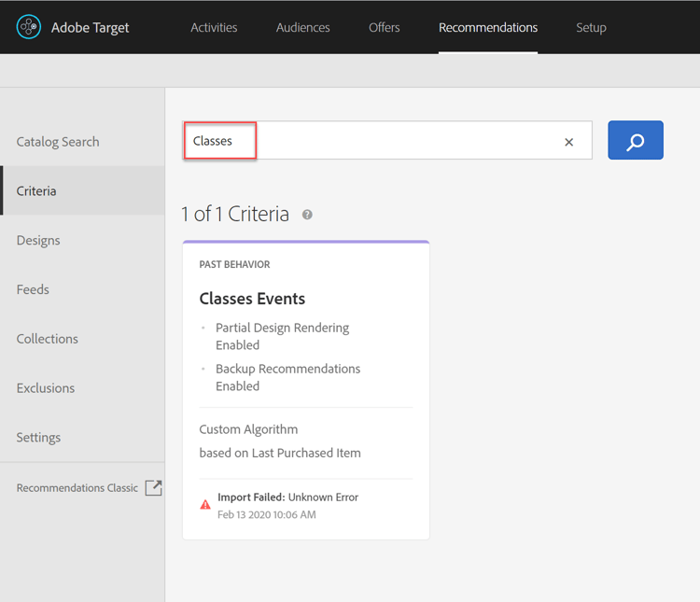The width and height of the screenshot is (700, 602).
Task: Click the help question mark beside Criteria count
Action: pos(307,215)
